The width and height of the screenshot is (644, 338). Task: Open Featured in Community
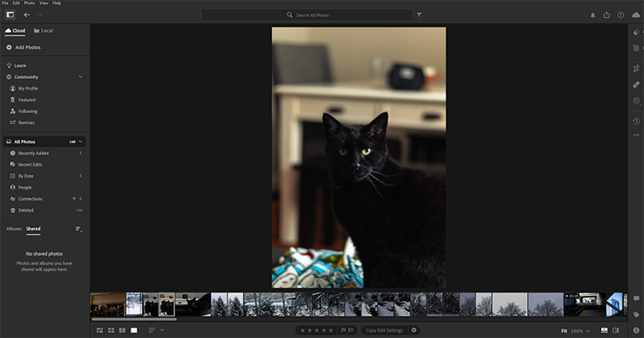tap(23, 100)
